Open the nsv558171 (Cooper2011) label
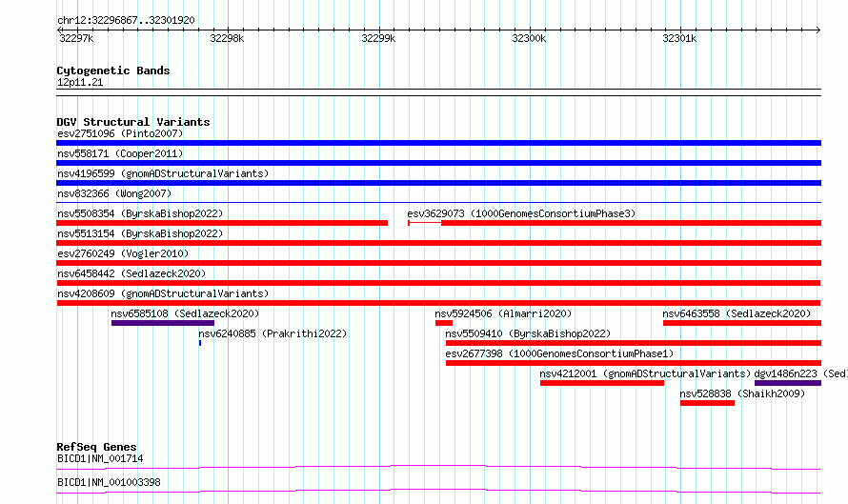Screen dimensions: 848x504 pyautogui.click(x=120, y=153)
